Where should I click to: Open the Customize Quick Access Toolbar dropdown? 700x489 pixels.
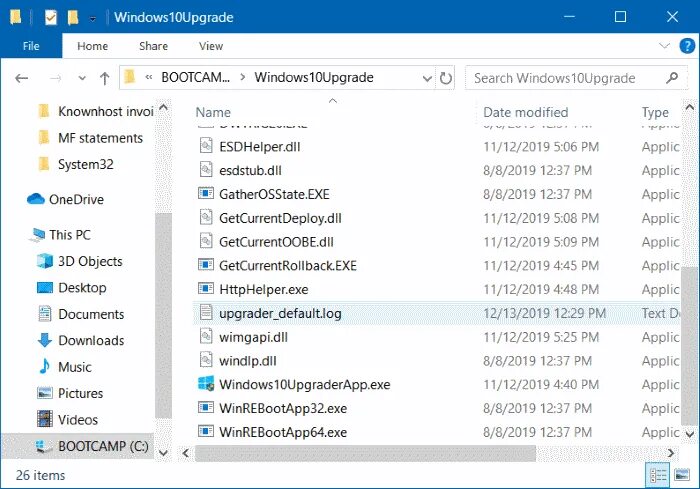92,19
